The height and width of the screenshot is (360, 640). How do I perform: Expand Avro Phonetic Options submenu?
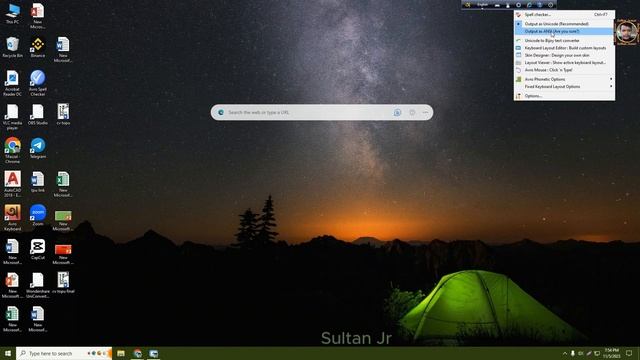coord(564,79)
